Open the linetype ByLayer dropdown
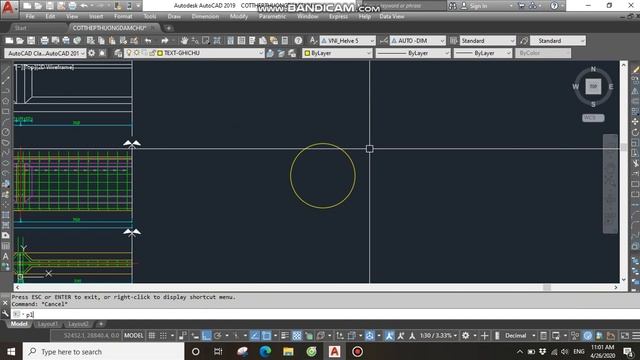The width and height of the screenshot is (640, 360). 413,53
